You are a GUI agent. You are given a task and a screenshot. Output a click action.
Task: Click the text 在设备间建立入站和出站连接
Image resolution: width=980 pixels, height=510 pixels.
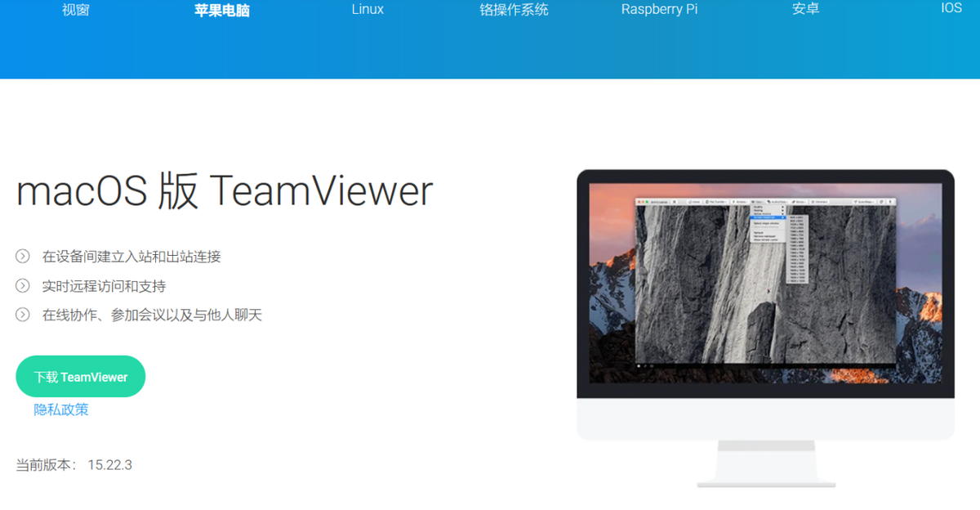coord(131,257)
